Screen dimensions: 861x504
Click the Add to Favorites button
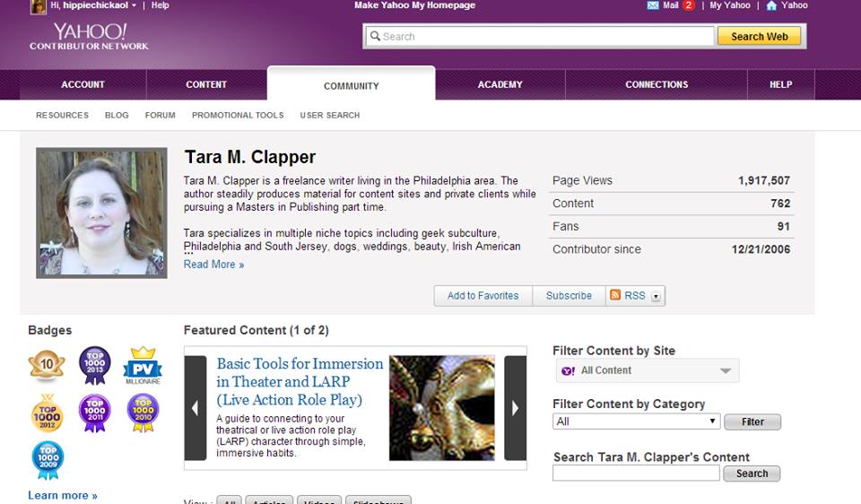[483, 296]
